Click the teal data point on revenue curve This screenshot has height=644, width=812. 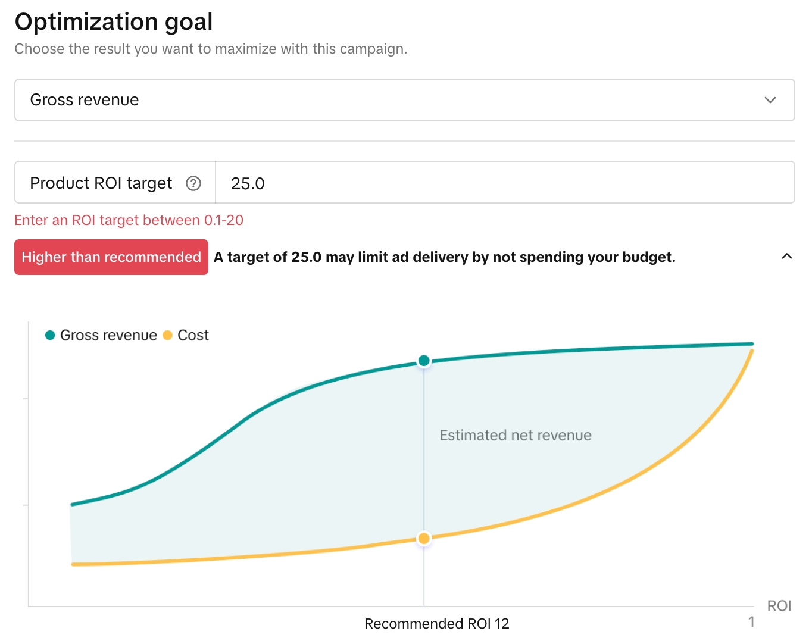424,361
